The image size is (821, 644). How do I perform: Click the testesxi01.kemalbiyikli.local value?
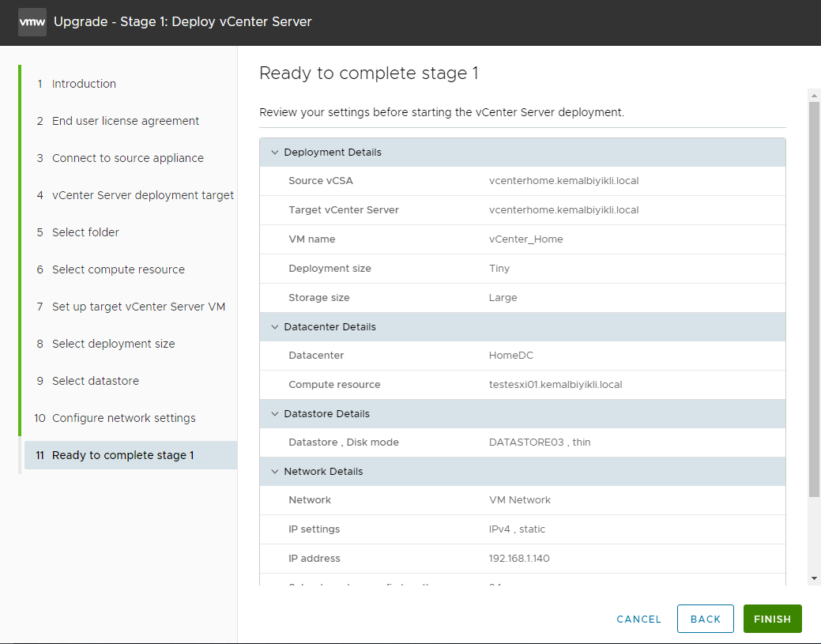[555, 385]
